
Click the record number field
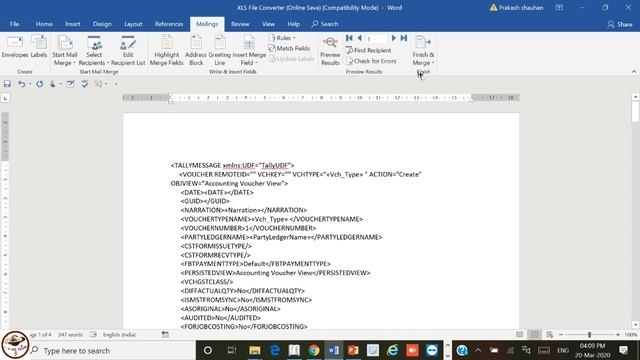click(x=376, y=39)
